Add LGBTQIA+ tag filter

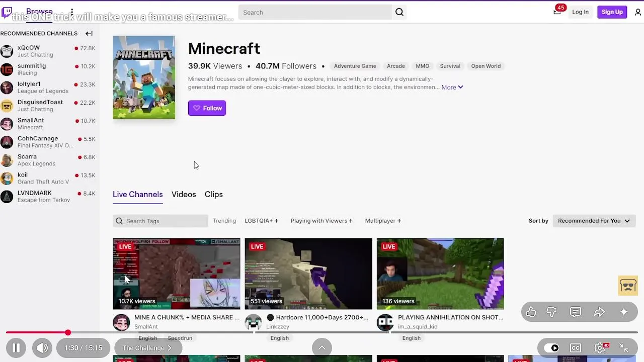point(261,221)
